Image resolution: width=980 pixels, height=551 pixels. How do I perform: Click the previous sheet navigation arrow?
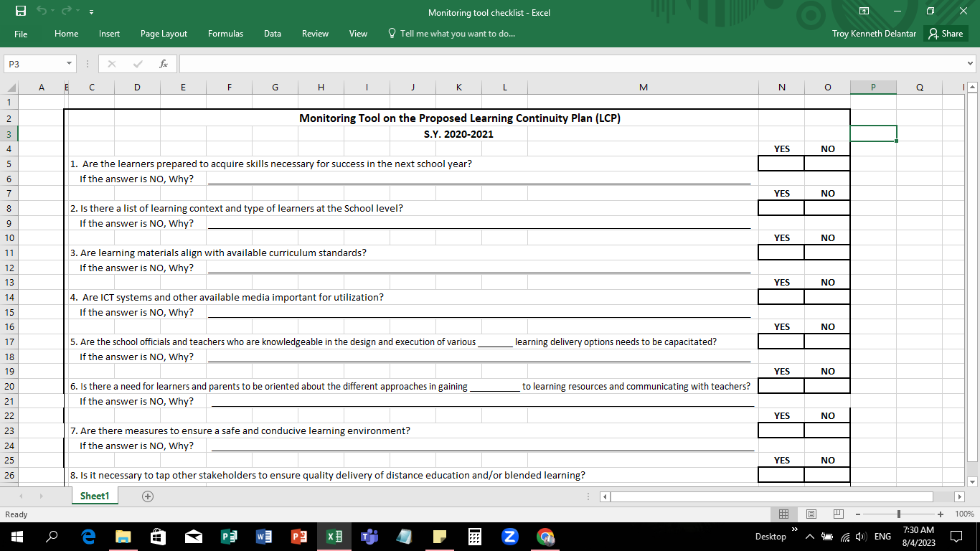coord(20,496)
